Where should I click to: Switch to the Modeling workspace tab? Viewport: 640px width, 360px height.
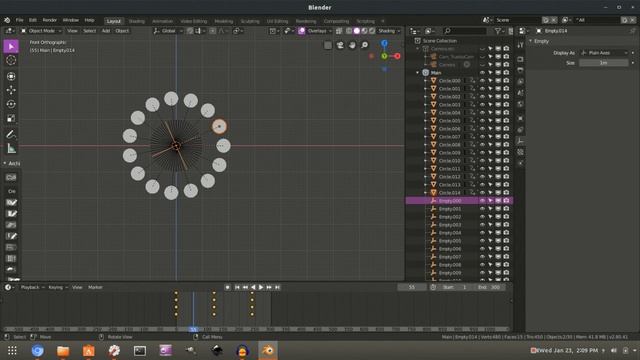(224, 21)
